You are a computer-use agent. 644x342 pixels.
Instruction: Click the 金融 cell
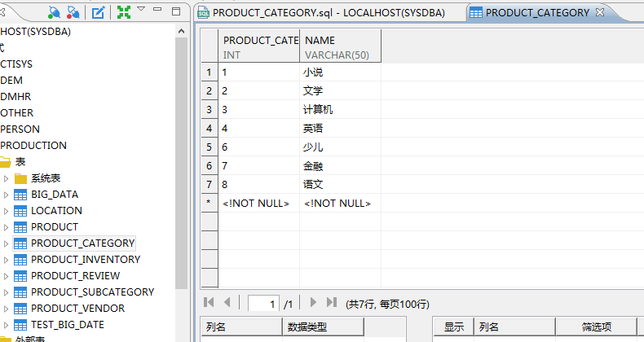pyautogui.click(x=340, y=165)
